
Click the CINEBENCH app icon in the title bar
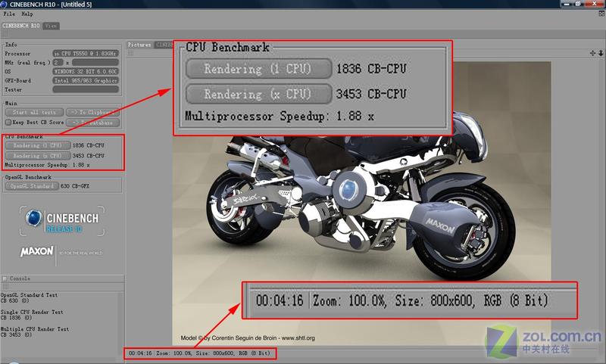click(4, 5)
